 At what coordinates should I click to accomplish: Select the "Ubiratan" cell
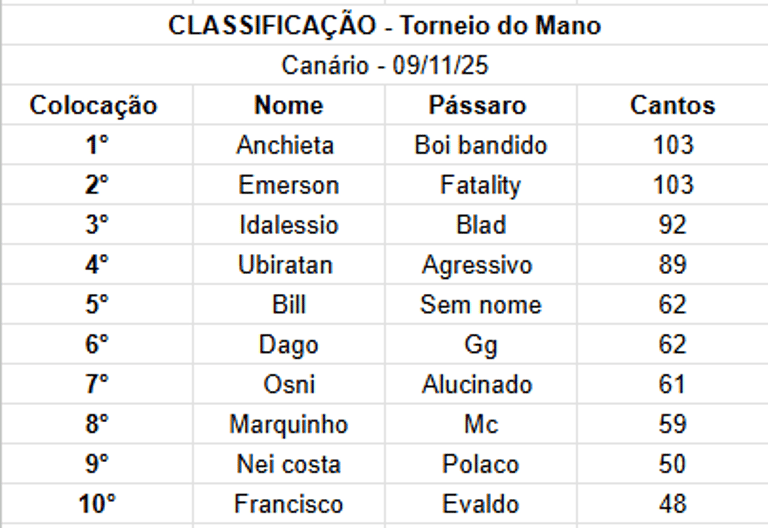[286, 265]
